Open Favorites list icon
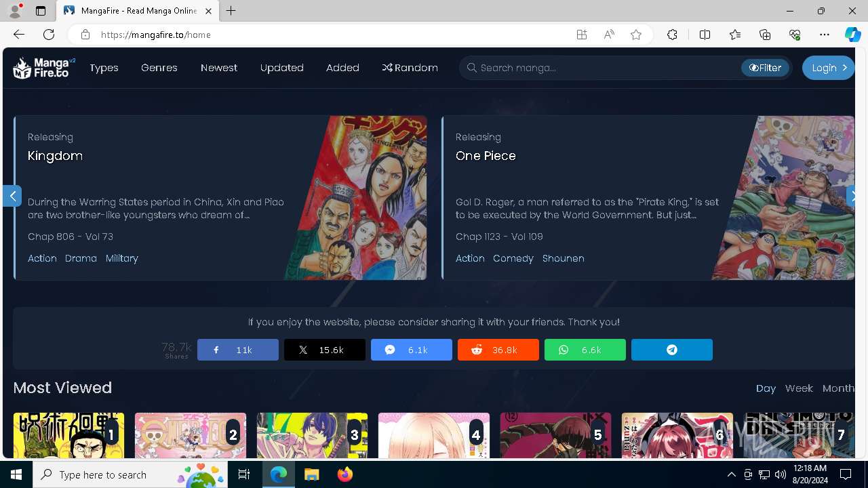868x488 pixels. (735, 35)
